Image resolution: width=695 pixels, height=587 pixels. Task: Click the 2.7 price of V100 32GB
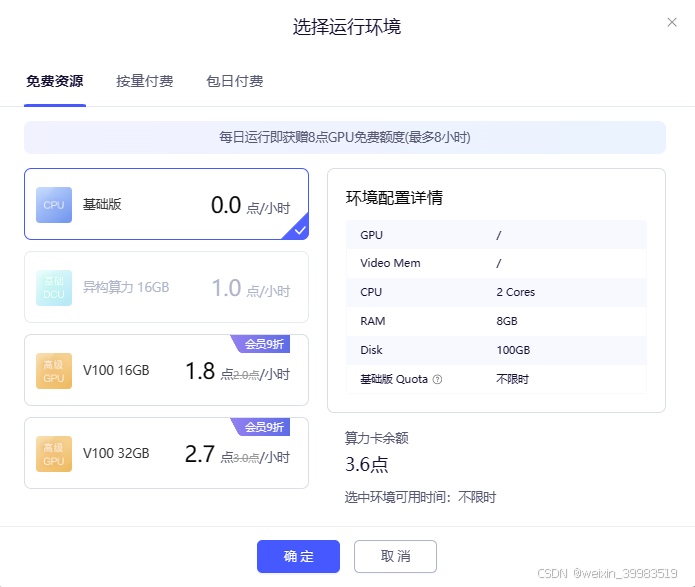[200, 454]
